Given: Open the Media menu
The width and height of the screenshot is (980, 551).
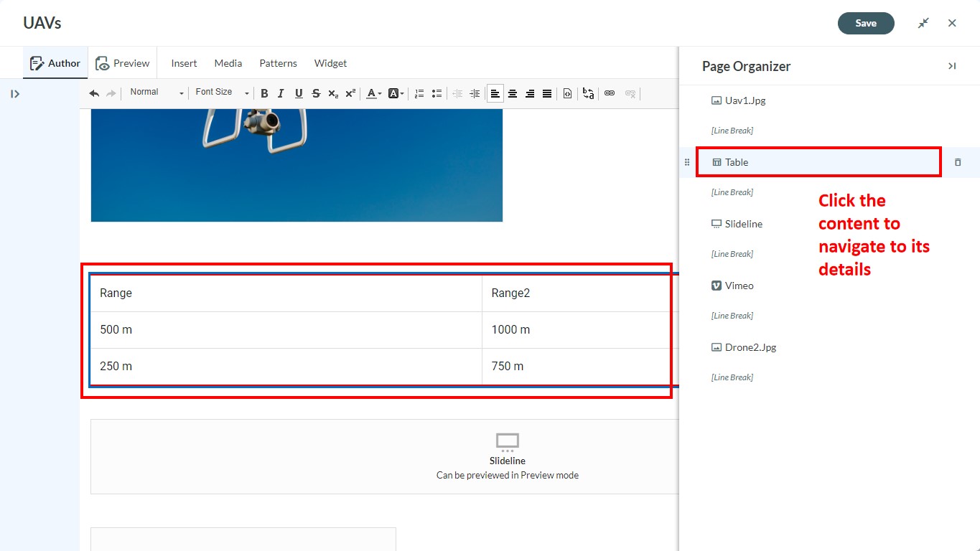Looking at the screenshot, I should coord(228,63).
